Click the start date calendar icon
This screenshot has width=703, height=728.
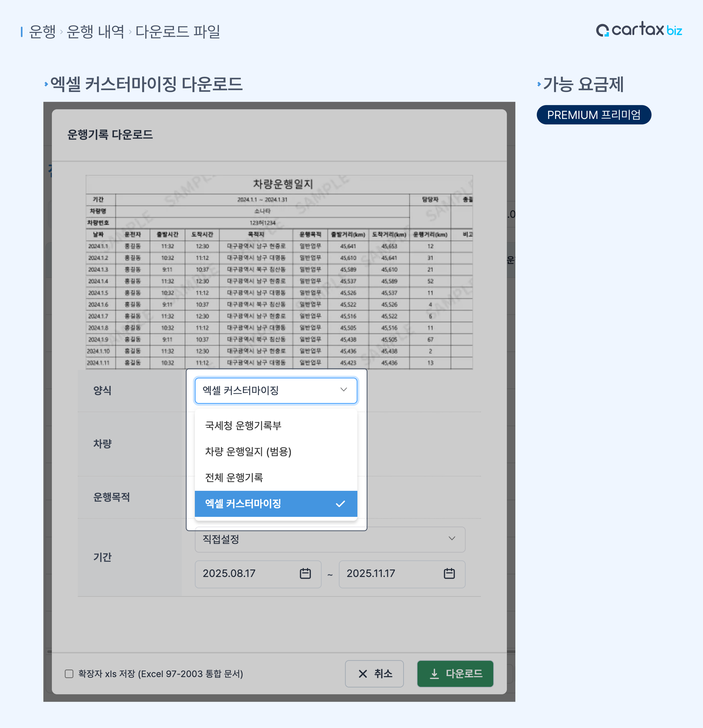click(x=305, y=574)
